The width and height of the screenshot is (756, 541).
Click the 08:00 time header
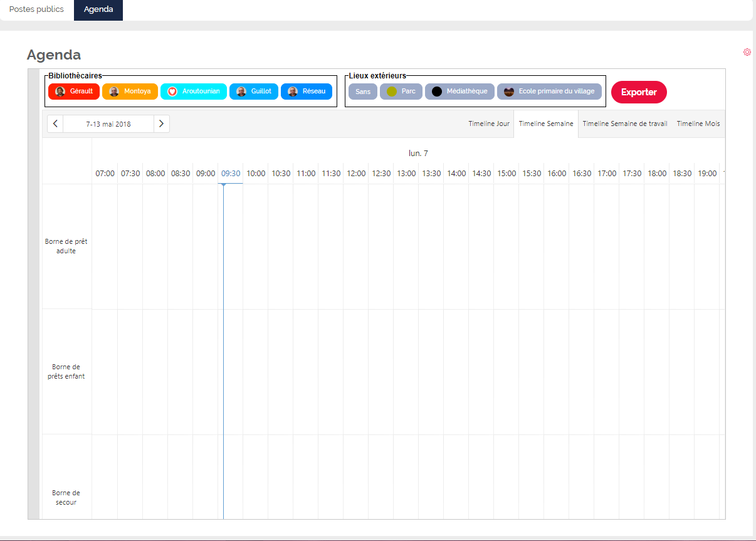coord(155,174)
